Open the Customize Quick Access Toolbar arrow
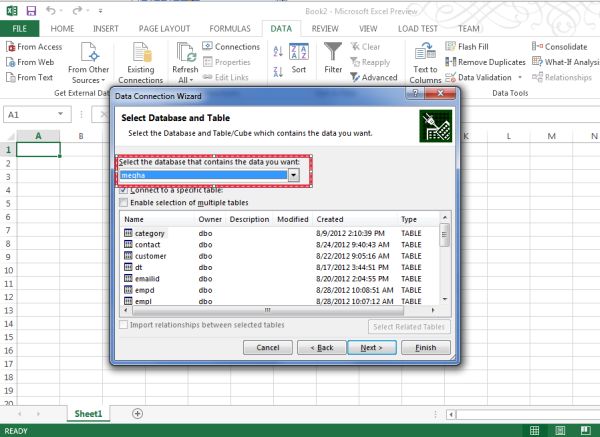Image resolution: width=600 pixels, height=437 pixels. pyautogui.click(x=100, y=11)
